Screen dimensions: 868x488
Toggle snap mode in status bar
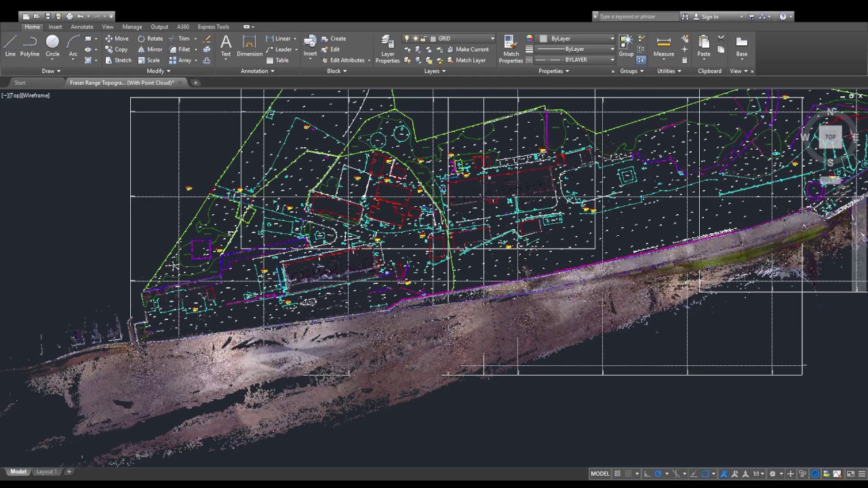coord(629,474)
